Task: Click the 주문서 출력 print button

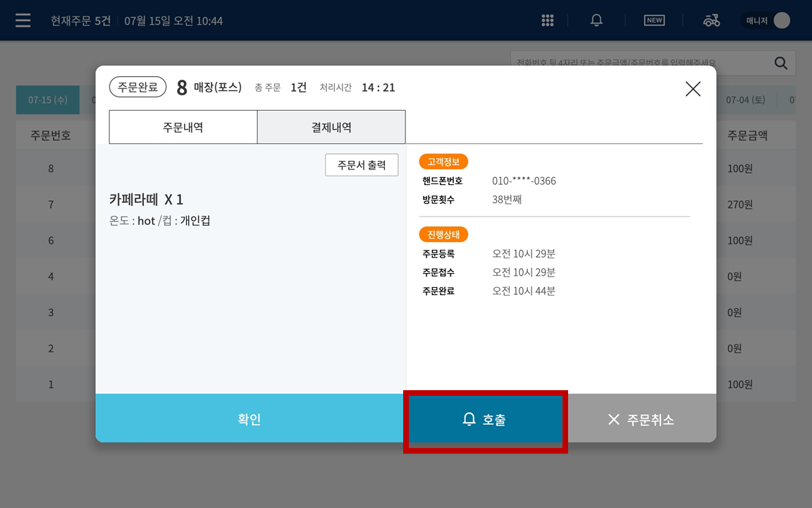Action: click(362, 165)
